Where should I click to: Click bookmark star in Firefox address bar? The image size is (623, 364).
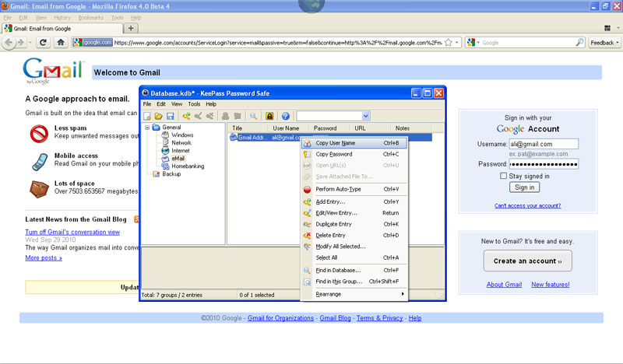pos(449,43)
